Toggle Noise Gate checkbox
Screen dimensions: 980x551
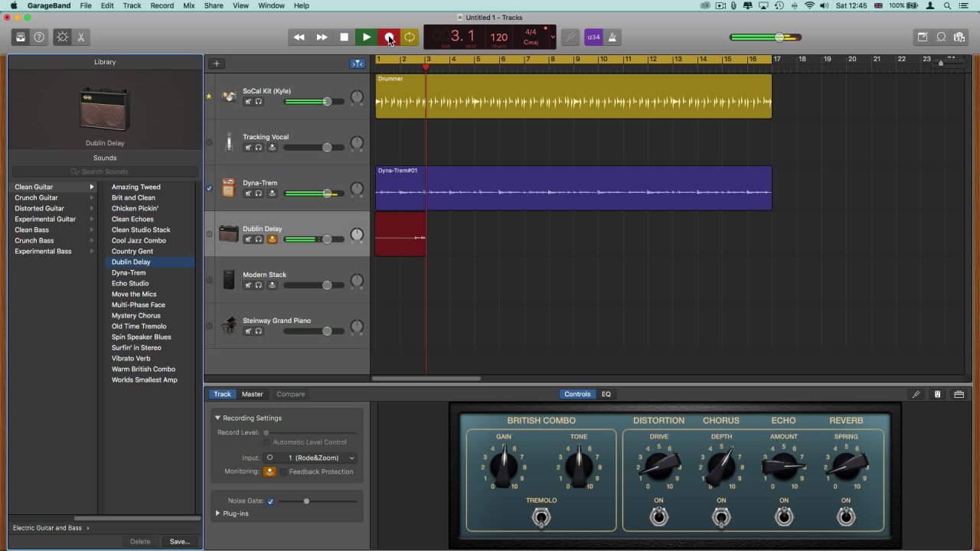tap(270, 501)
